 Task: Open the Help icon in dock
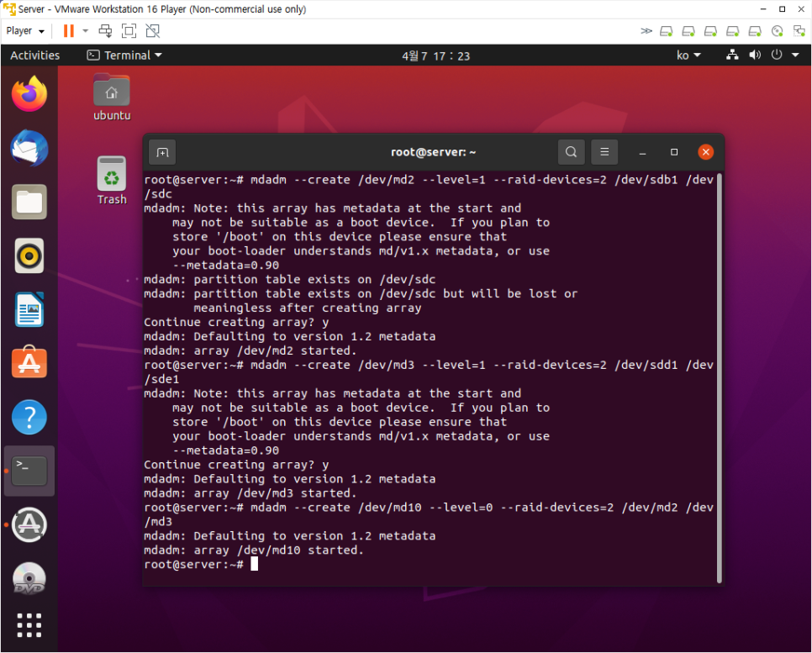(x=29, y=417)
